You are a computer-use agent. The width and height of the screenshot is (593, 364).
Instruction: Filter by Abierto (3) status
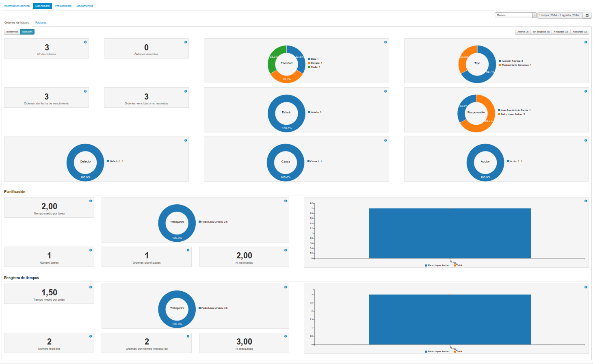click(523, 32)
